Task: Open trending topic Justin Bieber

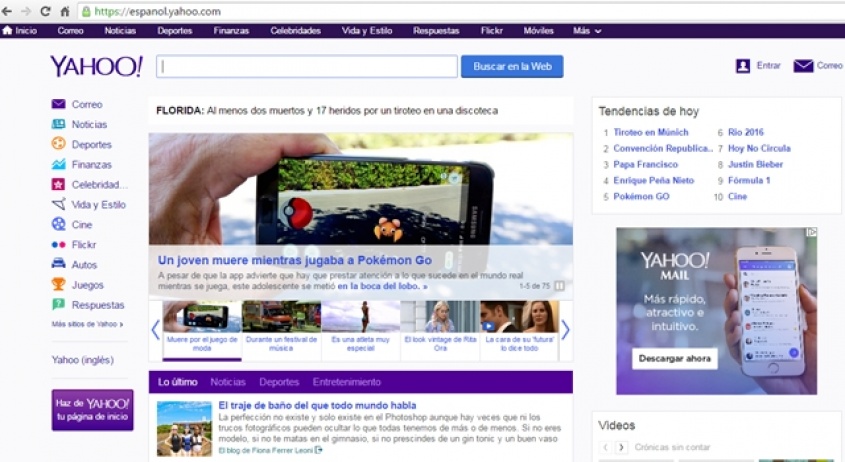Action: pos(755,164)
